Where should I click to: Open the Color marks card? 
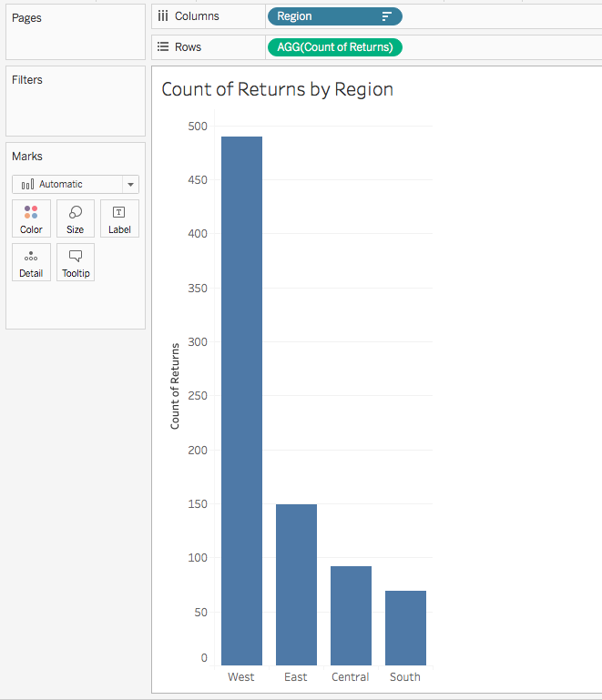pyautogui.click(x=31, y=218)
